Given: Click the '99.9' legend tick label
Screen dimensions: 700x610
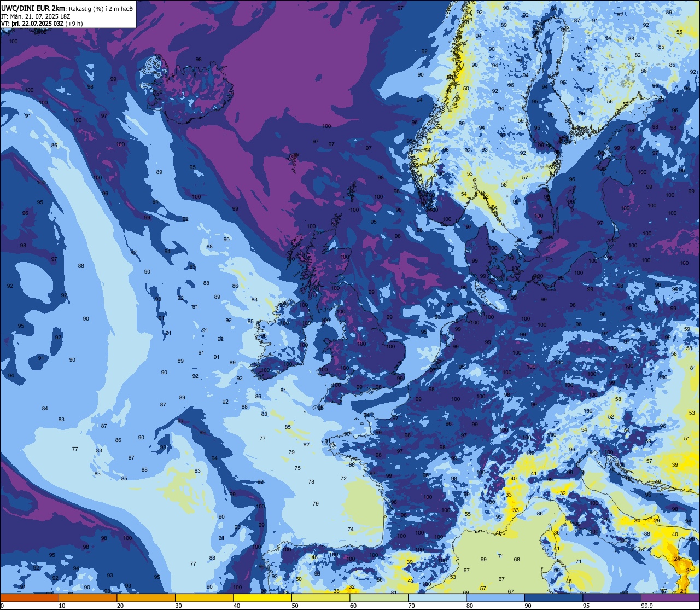Looking at the screenshot, I should point(647,606).
